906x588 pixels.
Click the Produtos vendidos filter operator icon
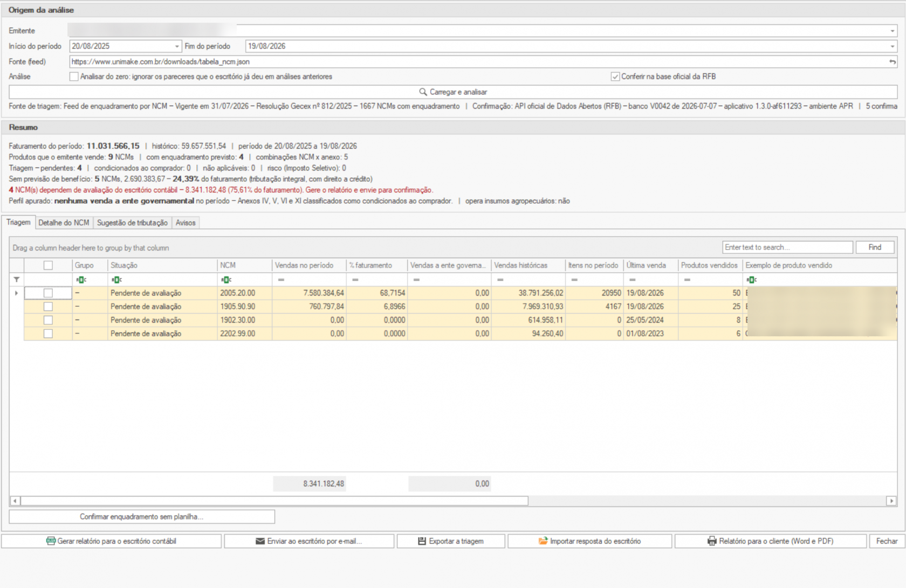(687, 280)
